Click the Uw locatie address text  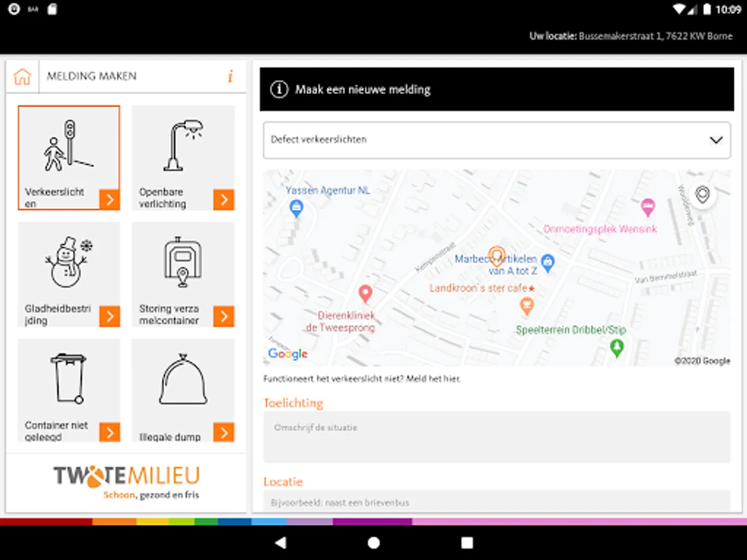tap(631, 36)
